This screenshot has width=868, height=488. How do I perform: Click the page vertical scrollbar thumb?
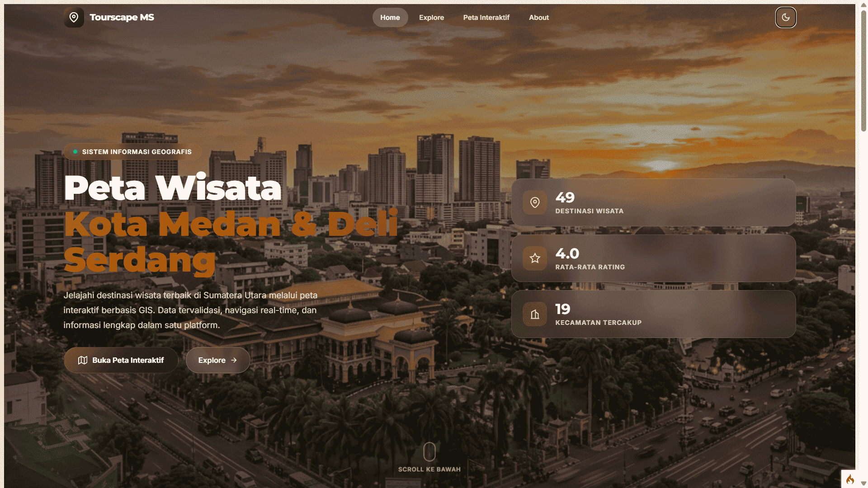pos(863,70)
